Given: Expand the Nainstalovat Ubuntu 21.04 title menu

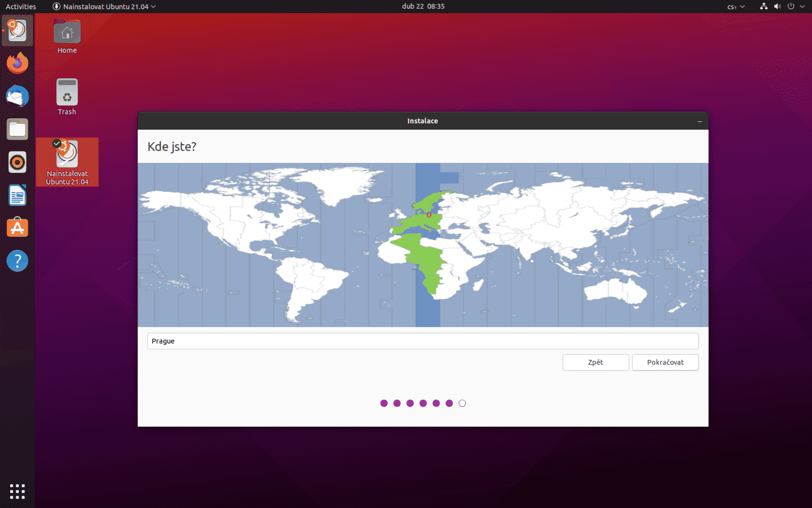Looking at the screenshot, I should point(104,7).
